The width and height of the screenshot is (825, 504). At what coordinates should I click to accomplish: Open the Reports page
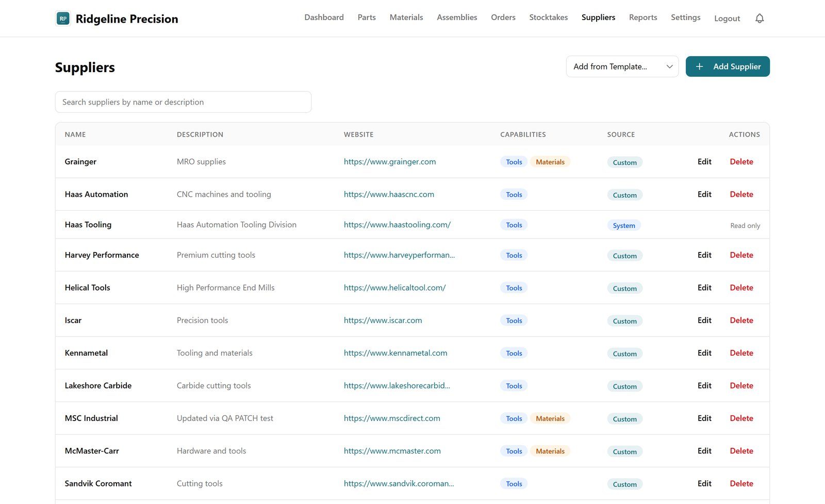click(643, 18)
